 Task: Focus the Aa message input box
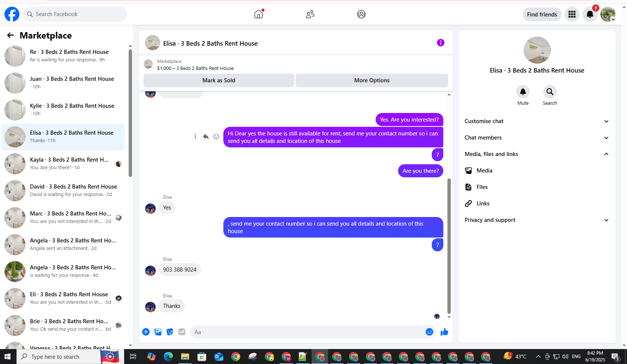tap(307, 332)
